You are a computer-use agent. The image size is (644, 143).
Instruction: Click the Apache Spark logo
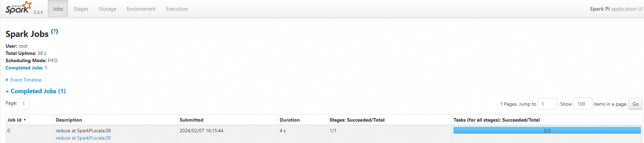(18, 8)
